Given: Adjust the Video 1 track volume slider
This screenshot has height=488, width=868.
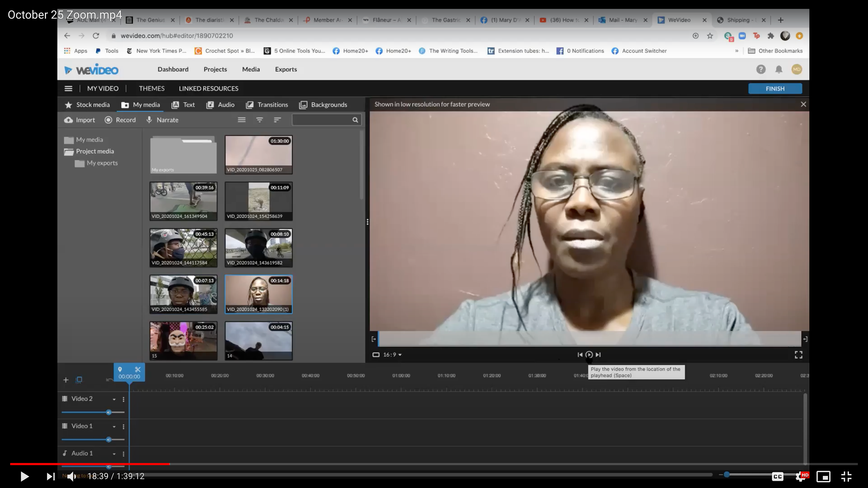Looking at the screenshot, I should click(x=108, y=439).
